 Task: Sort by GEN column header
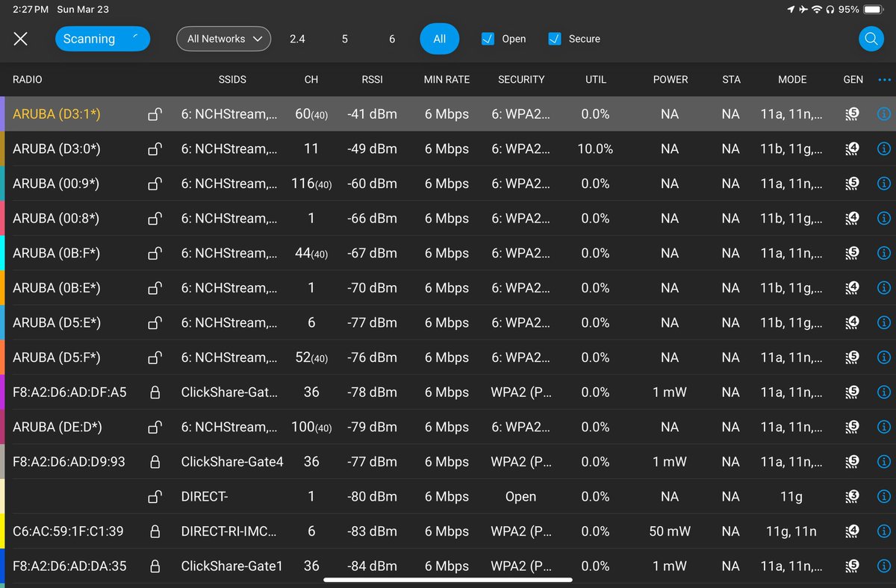853,79
